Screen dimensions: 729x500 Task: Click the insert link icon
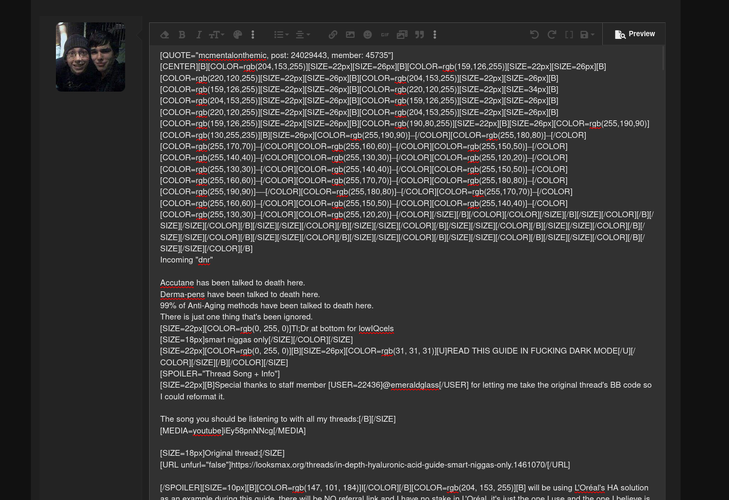click(x=333, y=35)
